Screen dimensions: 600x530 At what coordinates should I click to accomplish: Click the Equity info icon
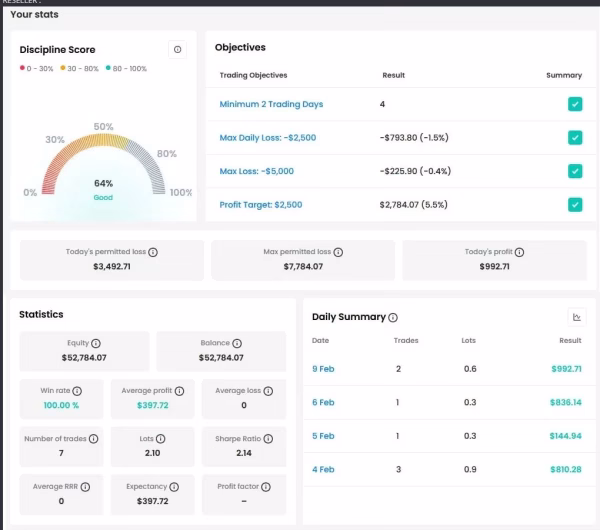point(96,343)
